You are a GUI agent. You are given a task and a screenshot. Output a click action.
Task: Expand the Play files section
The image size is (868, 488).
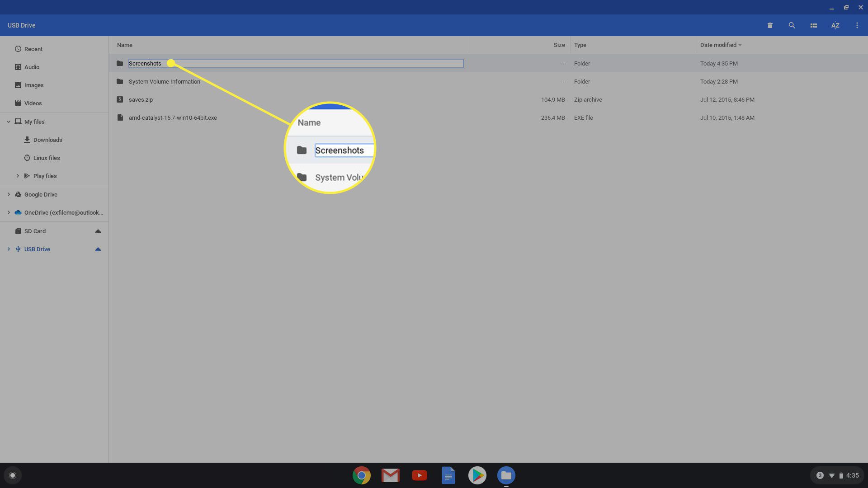[17, 176]
